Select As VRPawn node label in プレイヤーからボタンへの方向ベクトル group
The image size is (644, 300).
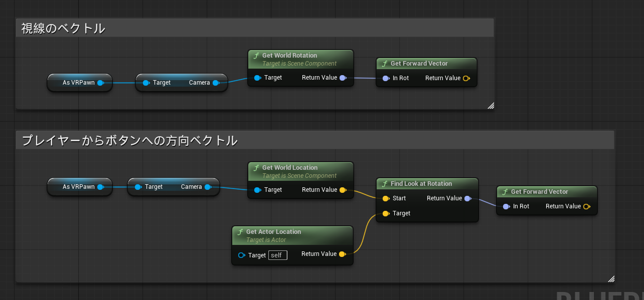tap(79, 187)
